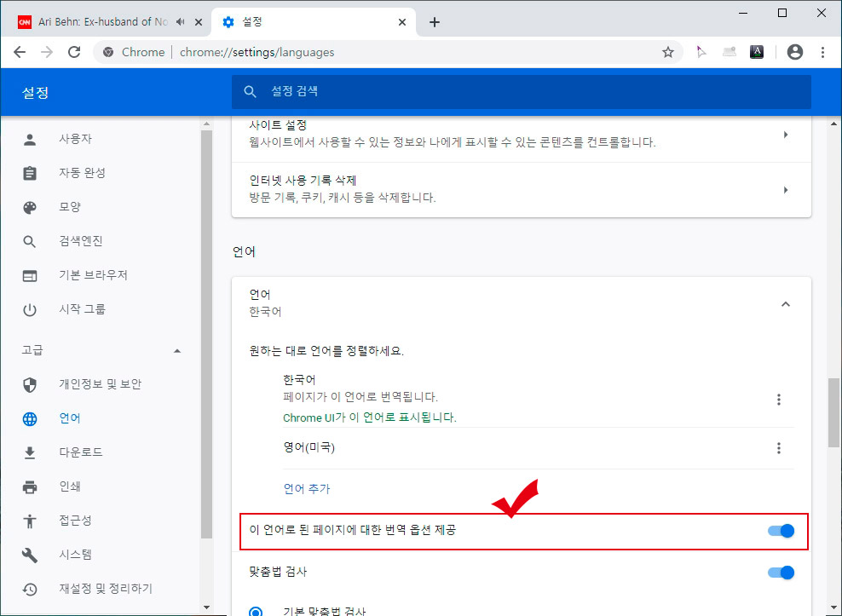Image resolution: width=842 pixels, height=616 pixels.
Task: Select the 검색엔진 magnifier icon
Action: [30, 240]
